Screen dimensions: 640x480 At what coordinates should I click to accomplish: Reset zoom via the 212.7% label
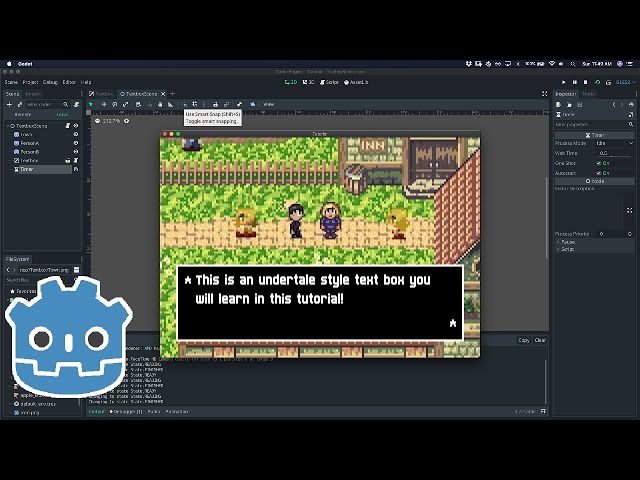click(x=112, y=121)
